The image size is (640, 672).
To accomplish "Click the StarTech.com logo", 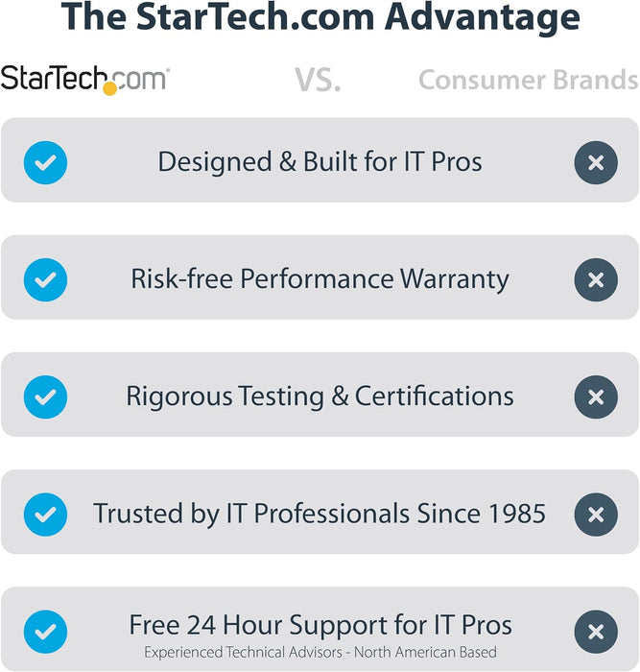I will [84, 80].
